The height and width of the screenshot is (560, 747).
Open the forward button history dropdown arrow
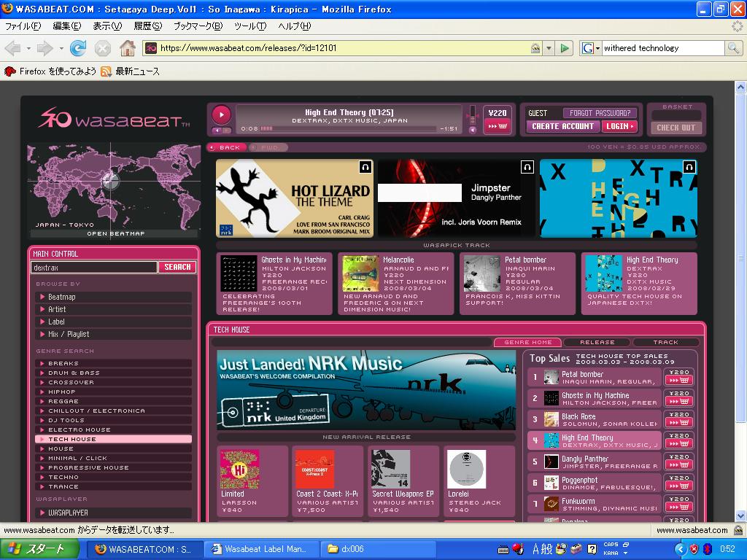(x=61, y=48)
